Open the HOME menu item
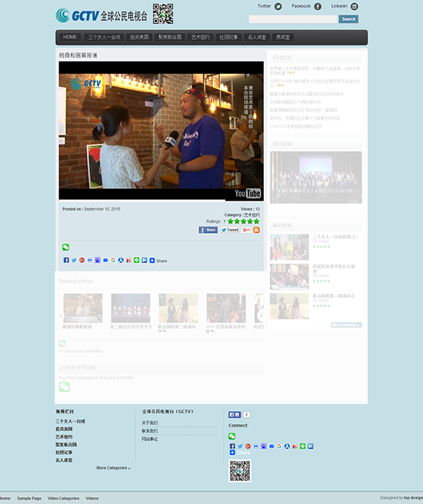 70,38
